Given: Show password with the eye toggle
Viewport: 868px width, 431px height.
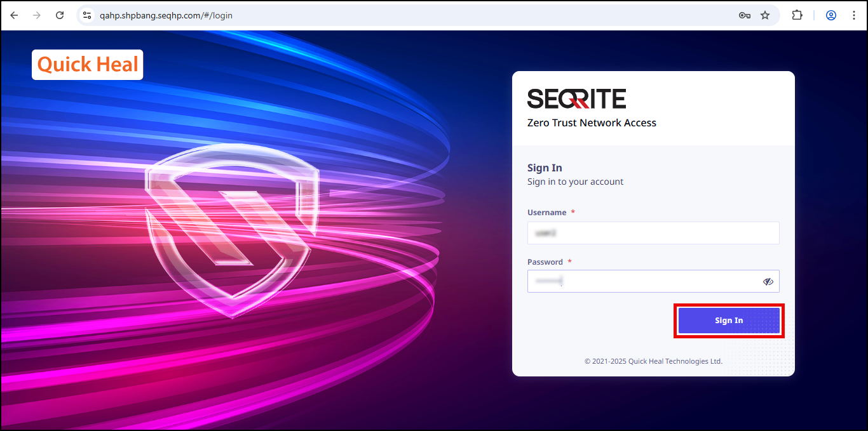Looking at the screenshot, I should click(768, 282).
